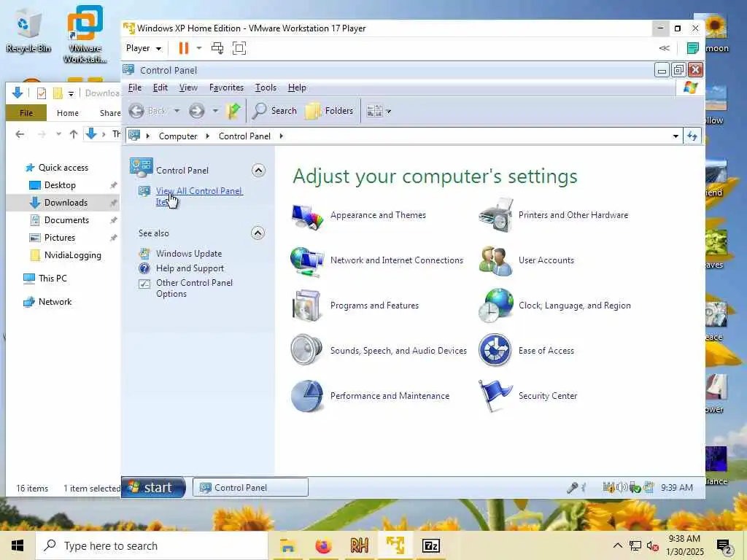Select Pictures in File Explorer sidebar
747x560 pixels.
60,238
